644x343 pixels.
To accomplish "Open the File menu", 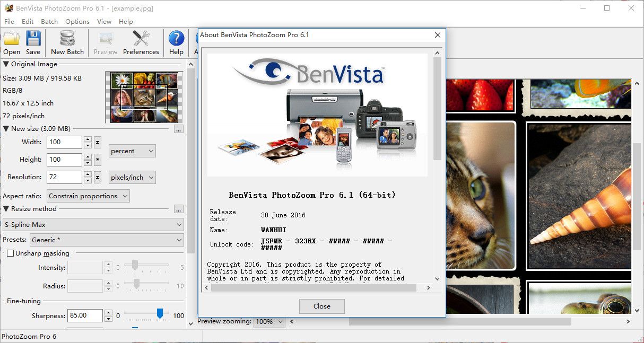I will [9, 22].
